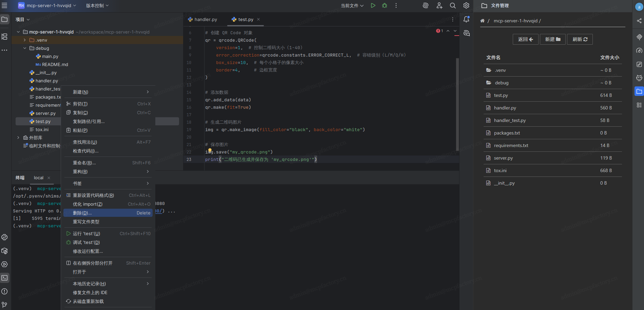
Task: Open the IDE settings gear icon
Action: (x=466, y=5)
